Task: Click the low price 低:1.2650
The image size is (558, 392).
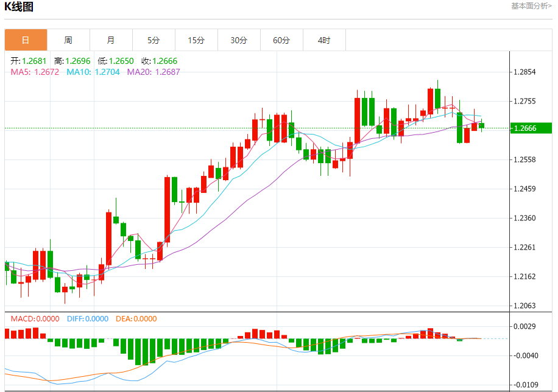Action: click(116, 61)
